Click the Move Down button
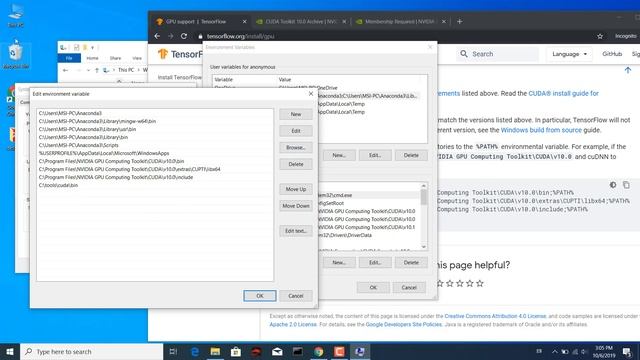Viewport: 640px width, 360px height. click(x=296, y=206)
